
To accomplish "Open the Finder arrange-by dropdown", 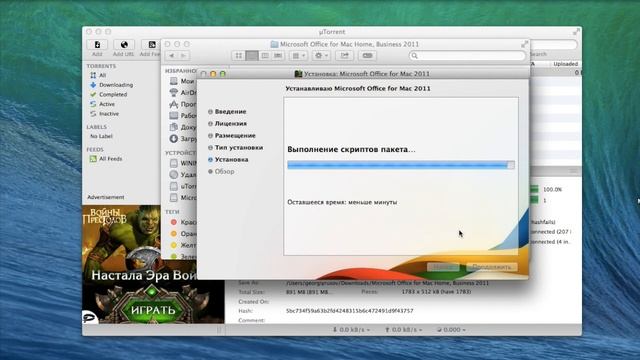I will coord(299,56).
